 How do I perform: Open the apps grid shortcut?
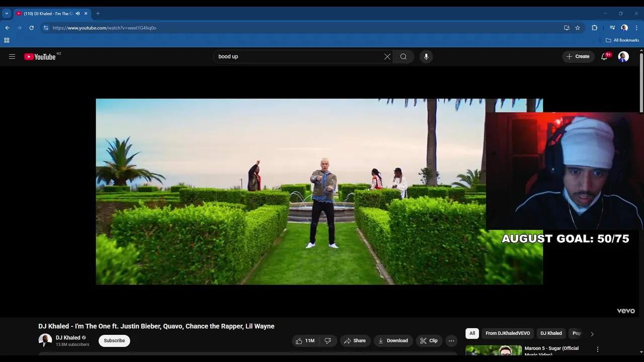pyautogui.click(x=7, y=40)
